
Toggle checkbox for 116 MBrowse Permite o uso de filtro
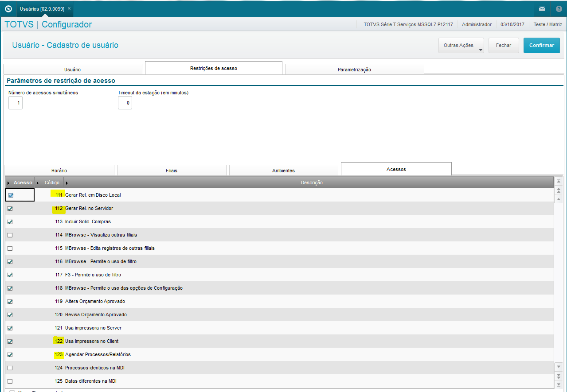click(10, 261)
